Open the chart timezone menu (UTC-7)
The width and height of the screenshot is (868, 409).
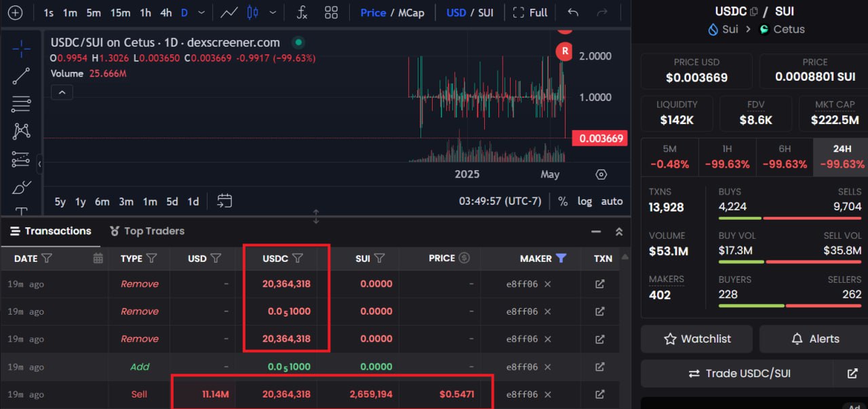coord(500,201)
